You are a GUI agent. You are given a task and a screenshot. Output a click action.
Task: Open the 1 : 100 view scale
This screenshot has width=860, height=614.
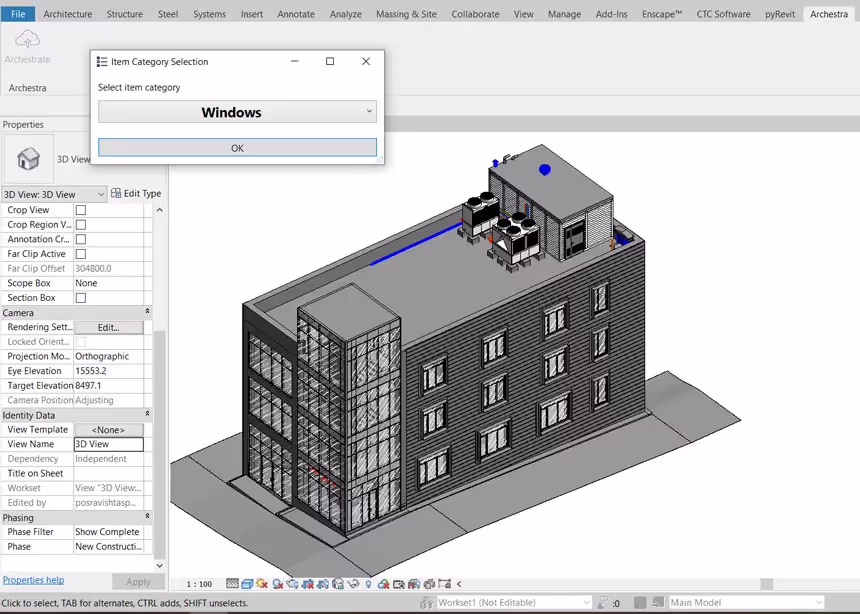click(199, 584)
